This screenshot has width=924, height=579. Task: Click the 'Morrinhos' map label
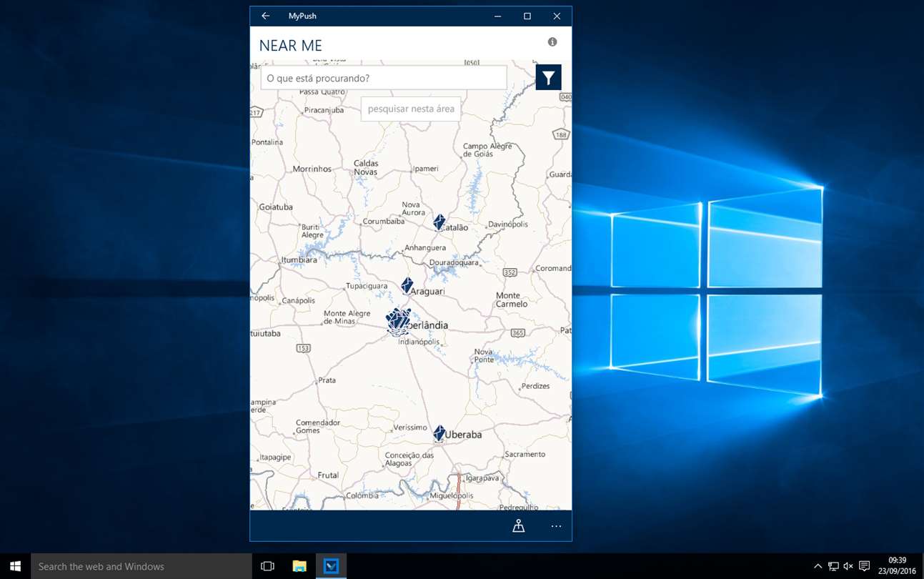(312, 169)
